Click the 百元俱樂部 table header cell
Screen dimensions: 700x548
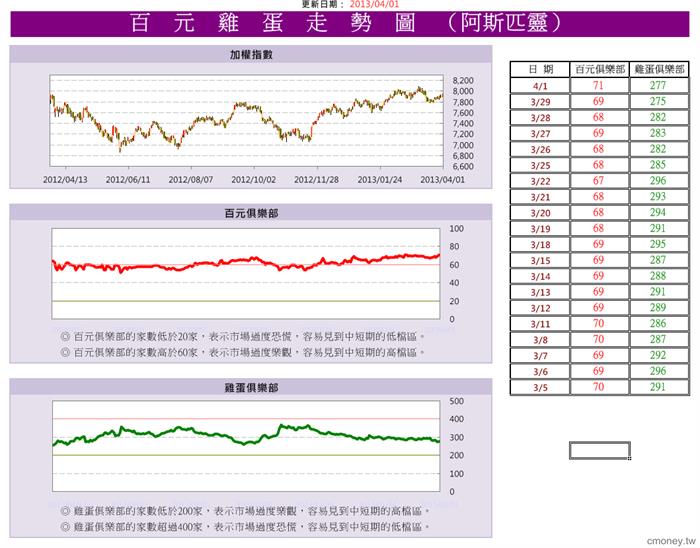600,69
